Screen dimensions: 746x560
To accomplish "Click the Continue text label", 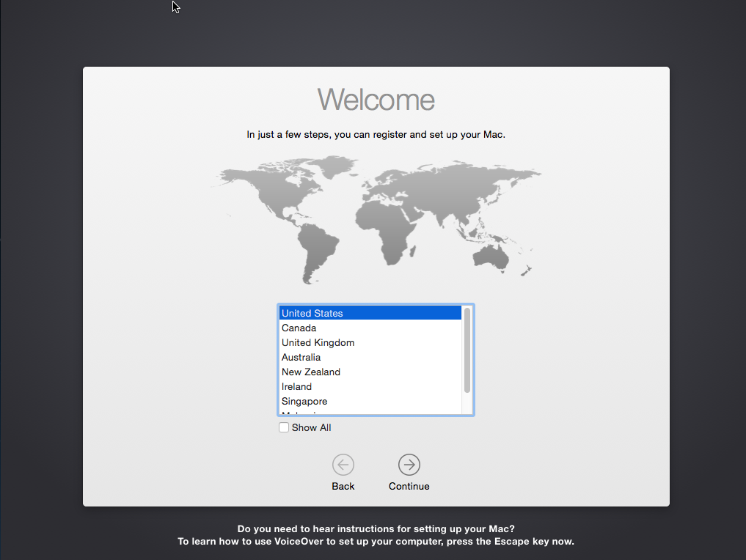I will click(409, 486).
